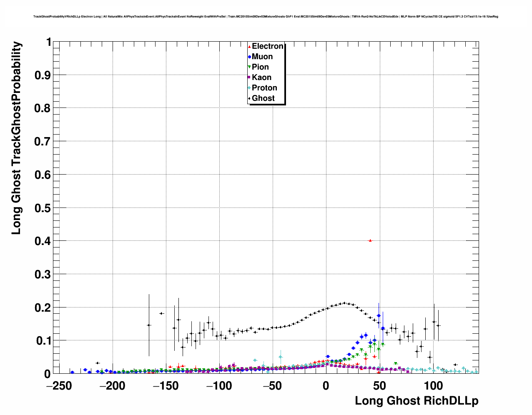Click y-axis label 0.8
The height and width of the screenshot is (415, 532).
(43, 108)
